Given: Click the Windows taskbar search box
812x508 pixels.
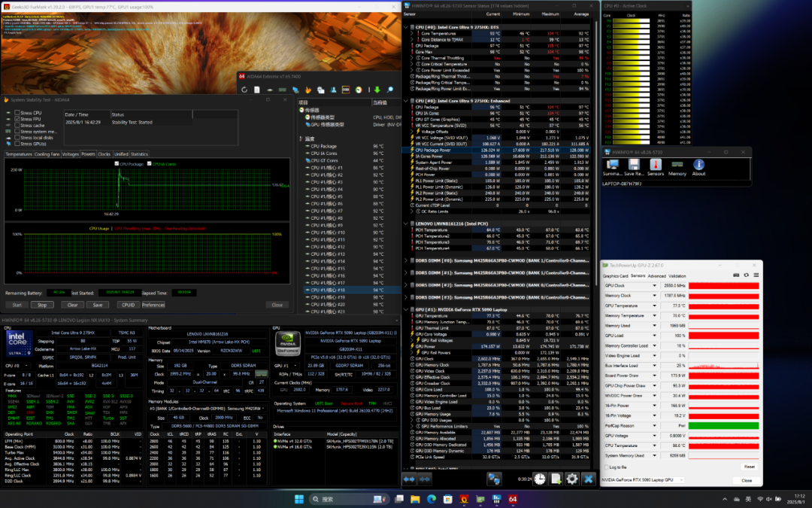Looking at the screenshot, I should 348,499.
